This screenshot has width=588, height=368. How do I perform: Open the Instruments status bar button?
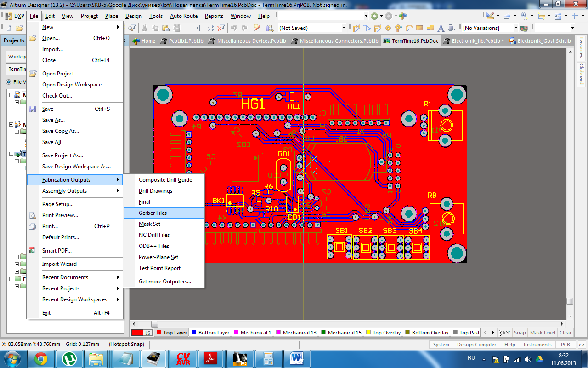coord(537,345)
